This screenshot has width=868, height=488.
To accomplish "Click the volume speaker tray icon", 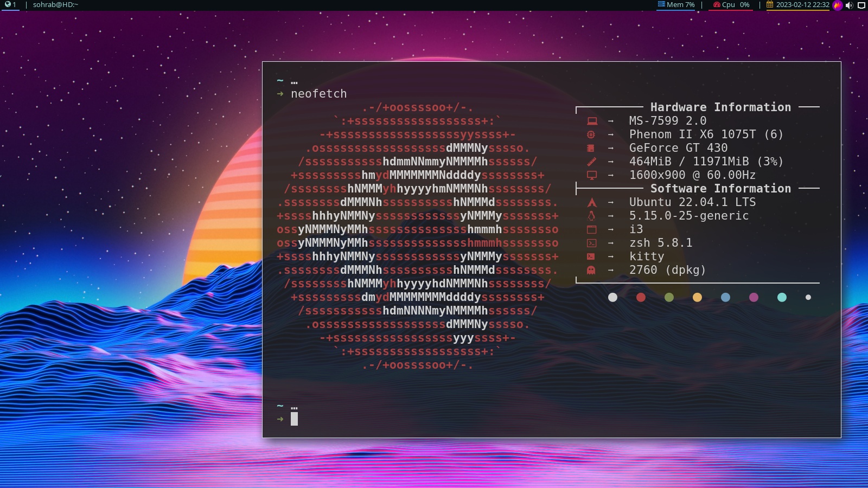I will click(x=849, y=5).
